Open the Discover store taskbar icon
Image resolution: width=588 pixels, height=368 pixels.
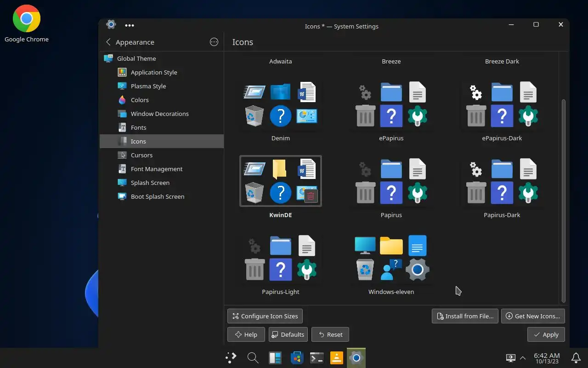297,357
